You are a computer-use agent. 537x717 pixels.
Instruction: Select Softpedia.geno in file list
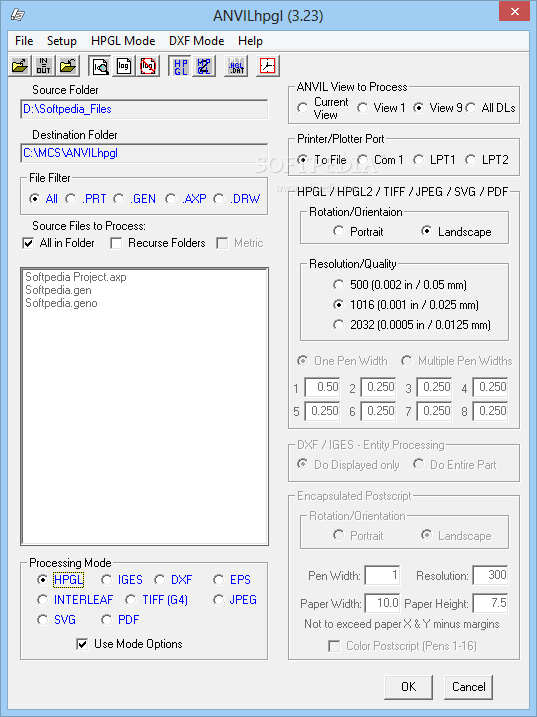pos(61,303)
